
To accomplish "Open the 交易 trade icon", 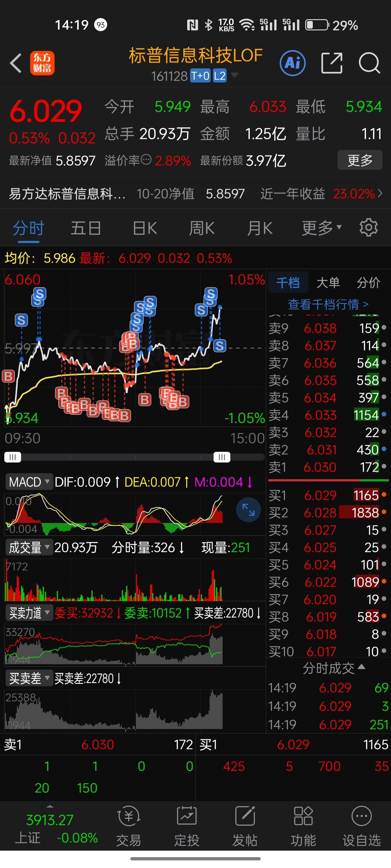I will [129, 826].
